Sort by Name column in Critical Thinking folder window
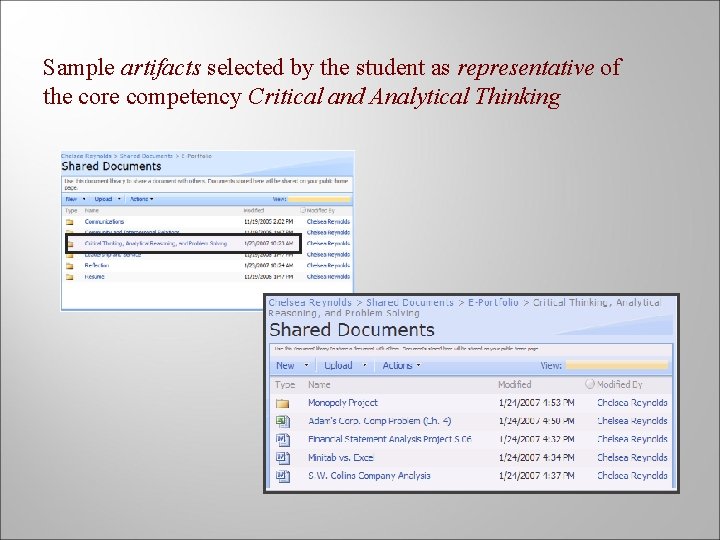 point(319,385)
